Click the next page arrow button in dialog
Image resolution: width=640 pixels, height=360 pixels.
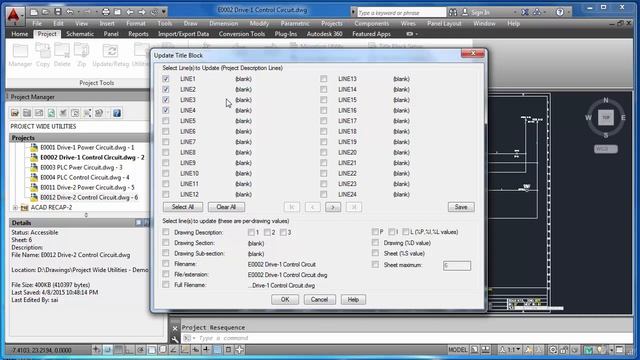click(333, 207)
